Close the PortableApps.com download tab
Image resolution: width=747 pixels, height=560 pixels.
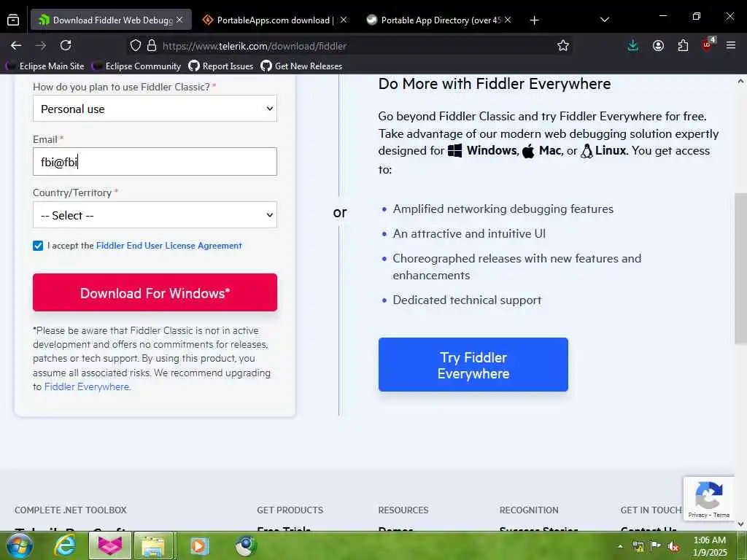point(344,20)
